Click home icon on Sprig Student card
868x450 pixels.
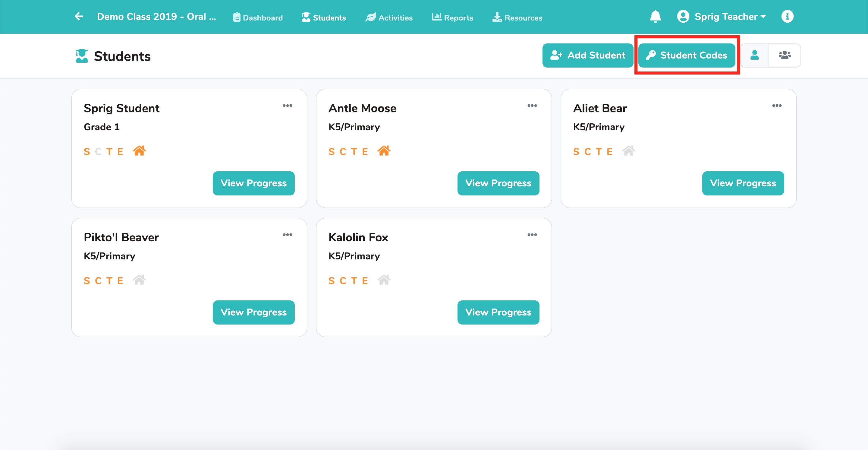pyautogui.click(x=139, y=151)
